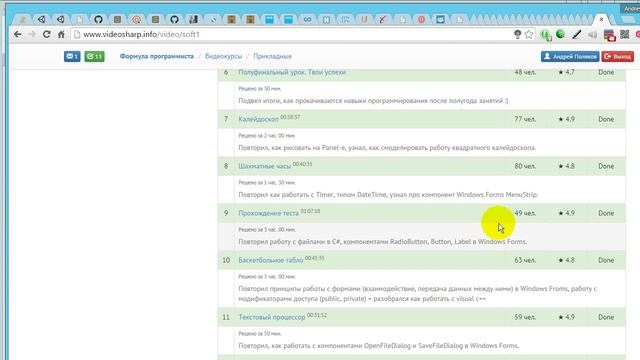Open the messages badge showing 1
Image resolution: width=640 pixels, height=360 pixels.
(x=72, y=56)
